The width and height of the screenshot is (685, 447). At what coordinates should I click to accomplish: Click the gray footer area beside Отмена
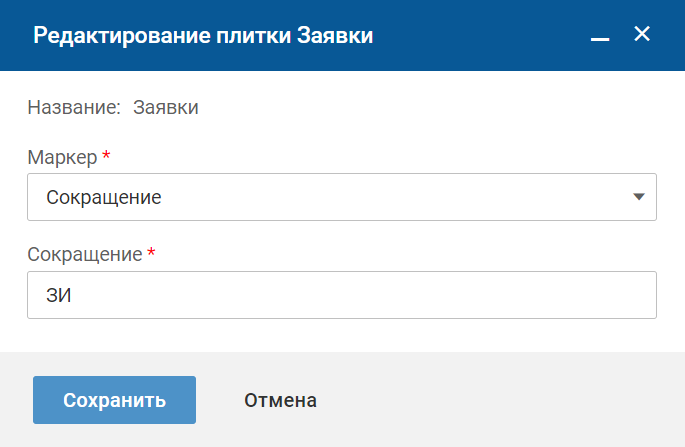tap(500, 400)
